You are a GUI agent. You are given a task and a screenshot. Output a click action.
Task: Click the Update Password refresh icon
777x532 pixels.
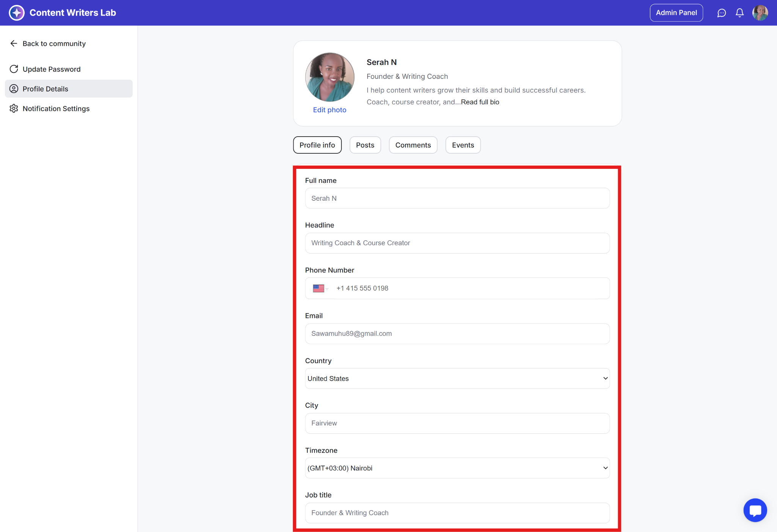point(14,69)
